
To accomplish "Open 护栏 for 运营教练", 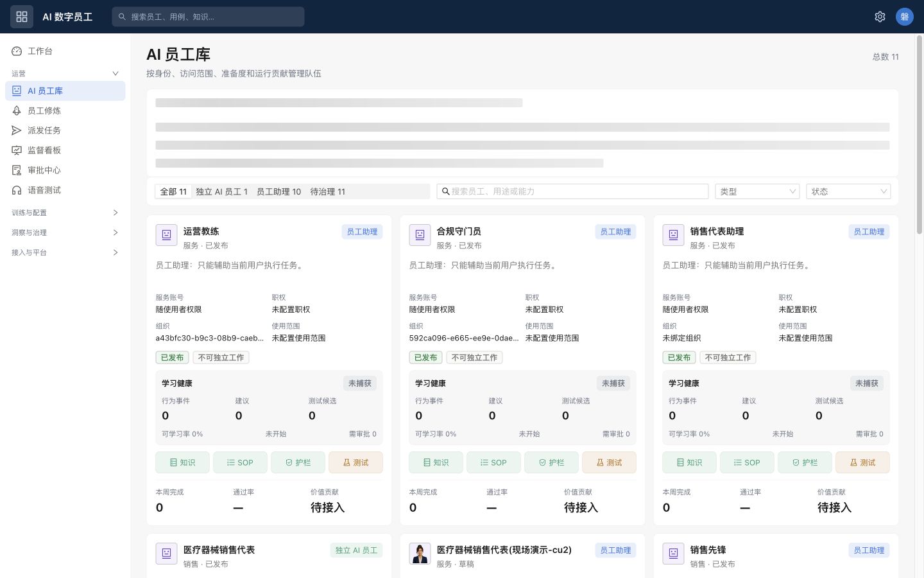I will [x=298, y=462].
